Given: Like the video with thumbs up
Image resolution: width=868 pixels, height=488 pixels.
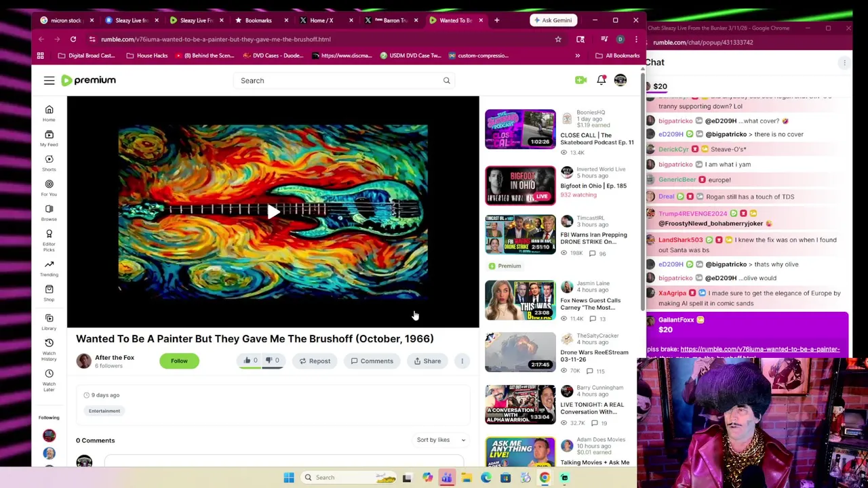Looking at the screenshot, I should [250, 361].
